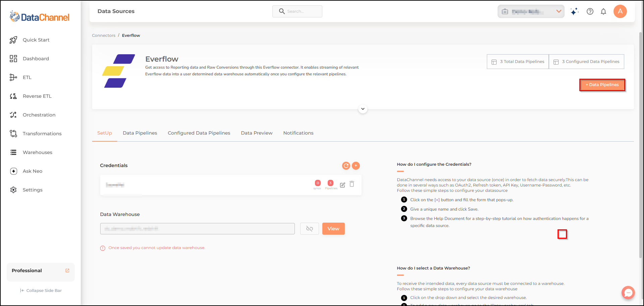Click the DataChannel logo
This screenshot has width=644, height=306.
point(40,17)
